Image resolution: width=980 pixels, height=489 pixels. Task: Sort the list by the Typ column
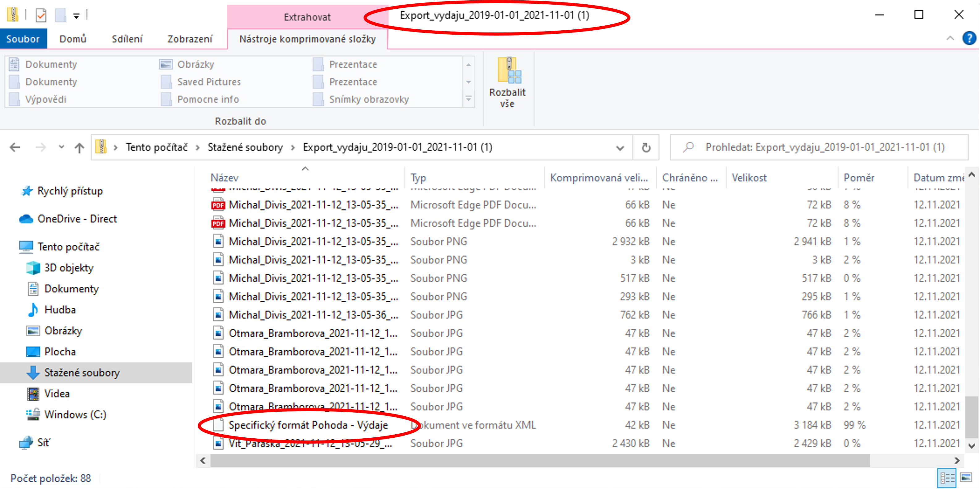pyautogui.click(x=418, y=178)
